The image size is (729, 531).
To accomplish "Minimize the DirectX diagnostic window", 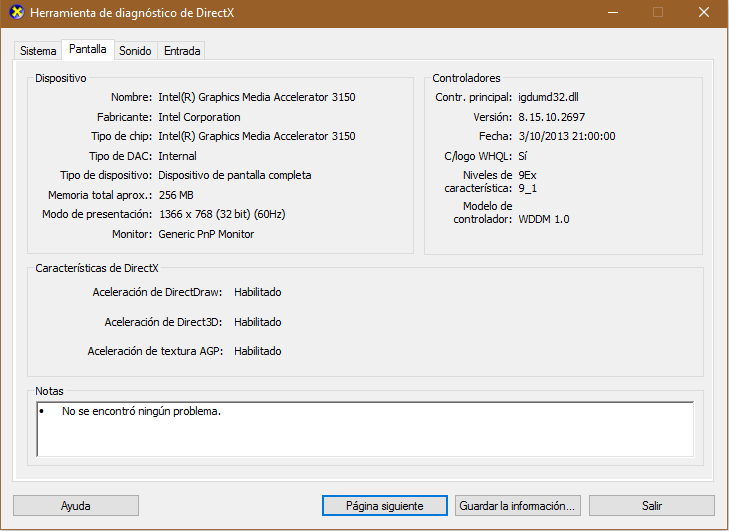I will (613, 13).
